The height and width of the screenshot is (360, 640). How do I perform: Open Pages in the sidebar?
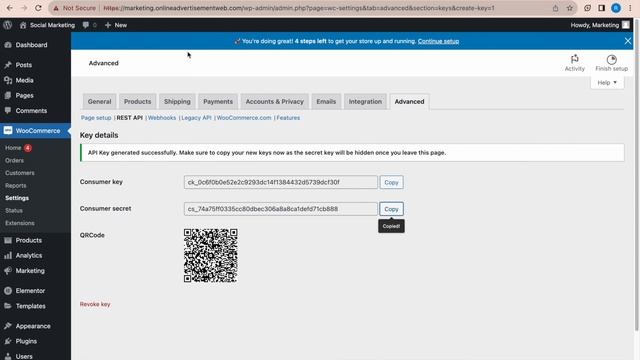point(24,96)
